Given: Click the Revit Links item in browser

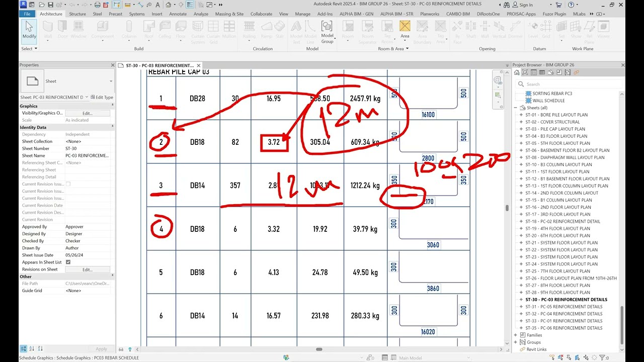Looking at the screenshot, I should pyautogui.click(x=536, y=349).
